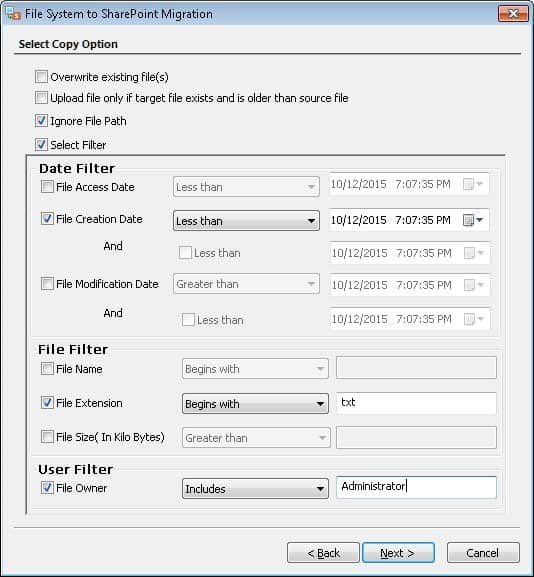Open File Access Date comparison dropdown
The width and height of the screenshot is (534, 577).
pyautogui.click(x=246, y=187)
